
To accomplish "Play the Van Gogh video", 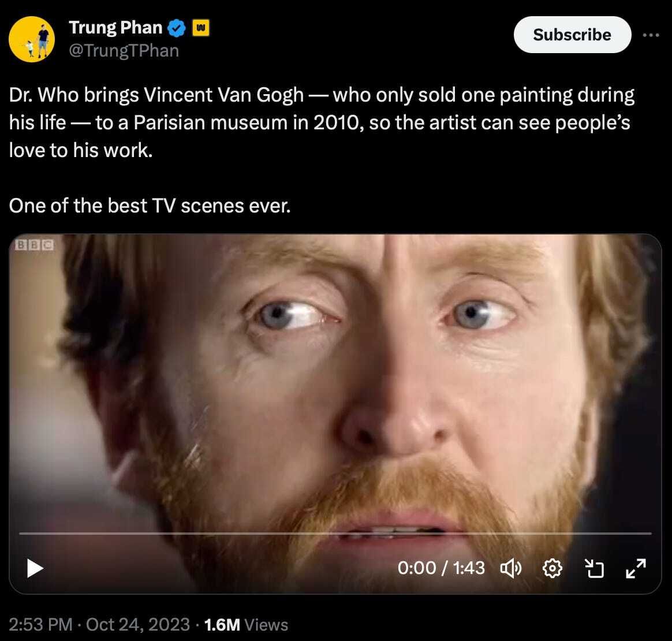I will pyautogui.click(x=35, y=569).
